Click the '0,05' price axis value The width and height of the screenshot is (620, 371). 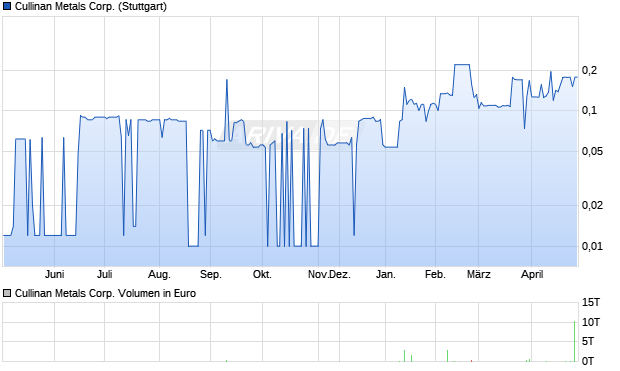(593, 151)
